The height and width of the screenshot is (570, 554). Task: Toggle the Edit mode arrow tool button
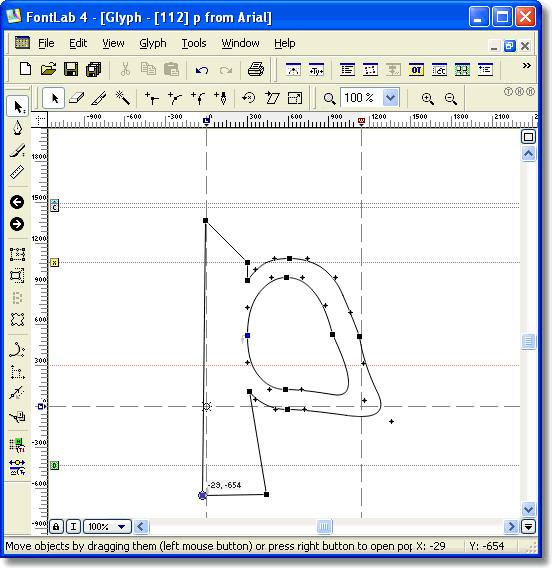pos(54,98)
